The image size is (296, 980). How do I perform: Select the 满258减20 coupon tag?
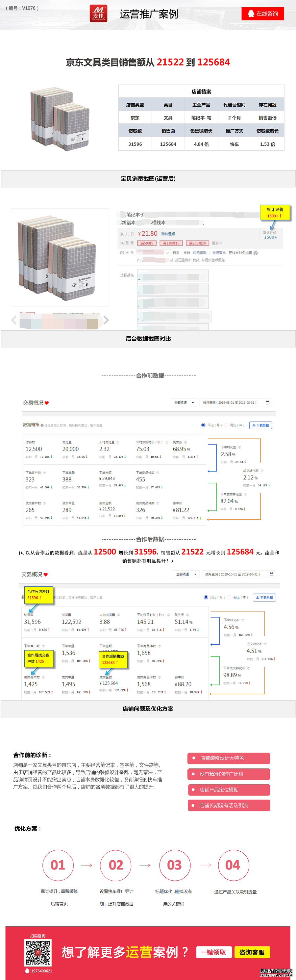[x=197, y=243]
